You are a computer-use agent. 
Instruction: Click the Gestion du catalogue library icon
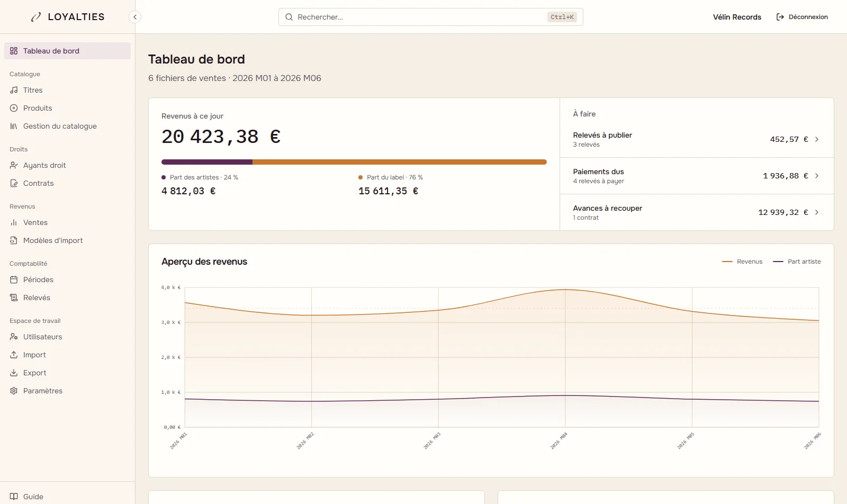click(14, 126)
